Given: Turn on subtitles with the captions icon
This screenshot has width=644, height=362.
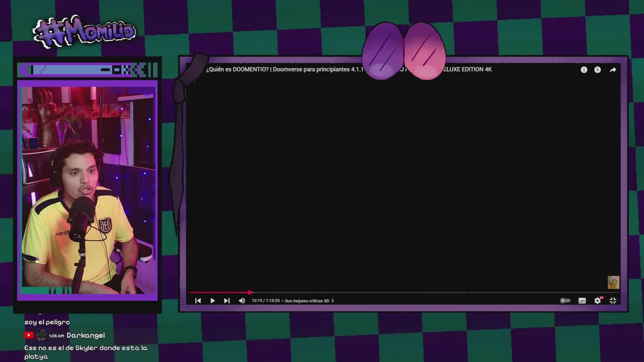Looking at the screenshot, I should [582, 301].
